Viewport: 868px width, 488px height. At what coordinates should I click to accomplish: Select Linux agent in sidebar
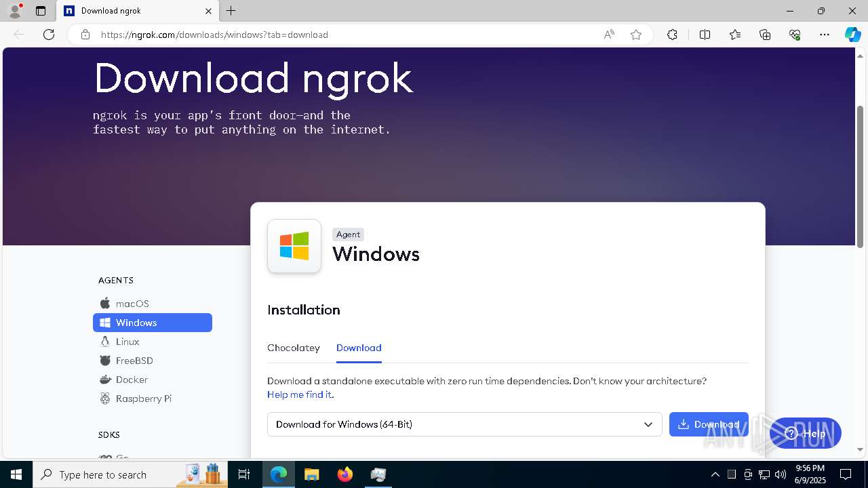153,342
